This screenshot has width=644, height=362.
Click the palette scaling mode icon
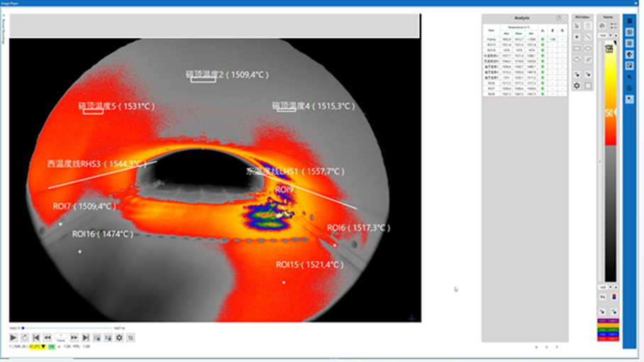tap(614, 26)
